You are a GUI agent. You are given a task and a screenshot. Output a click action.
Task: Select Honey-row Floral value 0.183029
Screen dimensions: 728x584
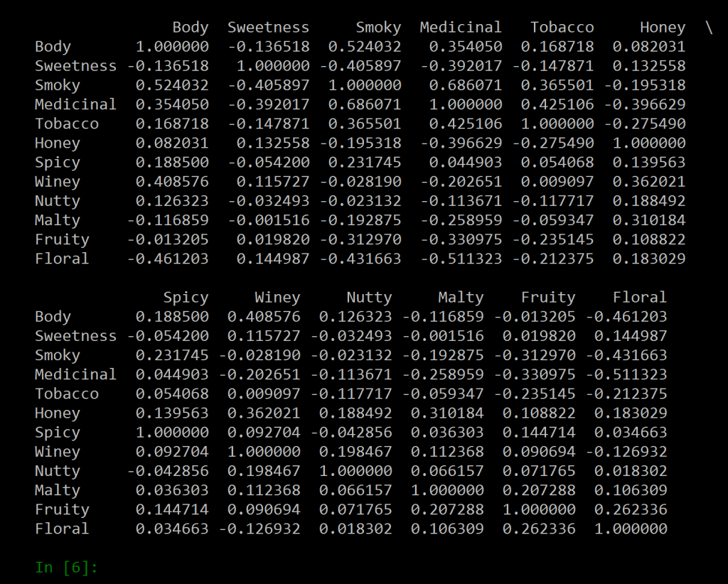tap(631, 413)
